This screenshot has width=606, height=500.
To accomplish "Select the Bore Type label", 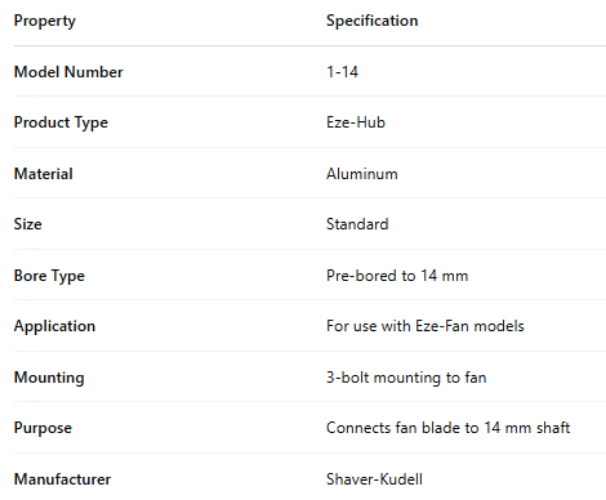I will [49, 276].
